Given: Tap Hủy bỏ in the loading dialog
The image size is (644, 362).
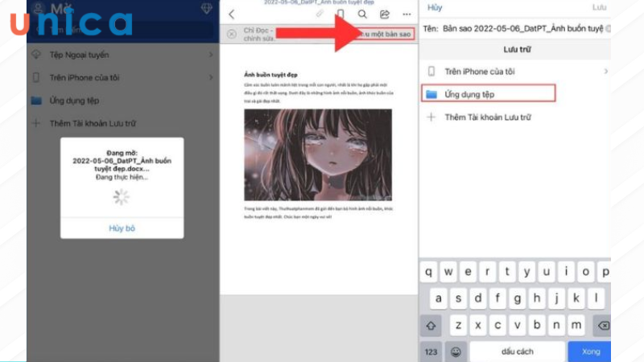Looking at the screenshot, I should pos(122,228).
